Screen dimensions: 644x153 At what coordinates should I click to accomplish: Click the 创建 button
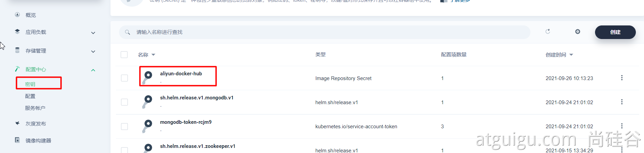(x=615, y=32)
